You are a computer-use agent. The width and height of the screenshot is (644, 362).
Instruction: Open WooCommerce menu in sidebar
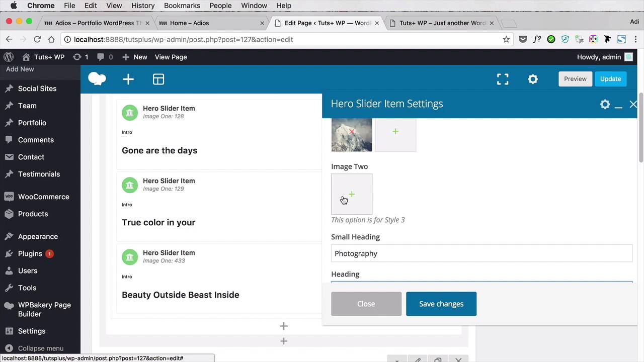(x=40, y=197)
